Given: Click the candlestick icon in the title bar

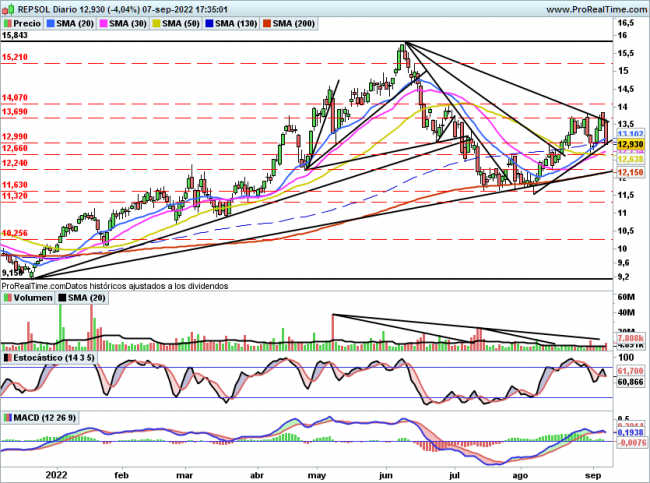Looking at the screenshot, I should pyautogui.click(x=9, y=8).
